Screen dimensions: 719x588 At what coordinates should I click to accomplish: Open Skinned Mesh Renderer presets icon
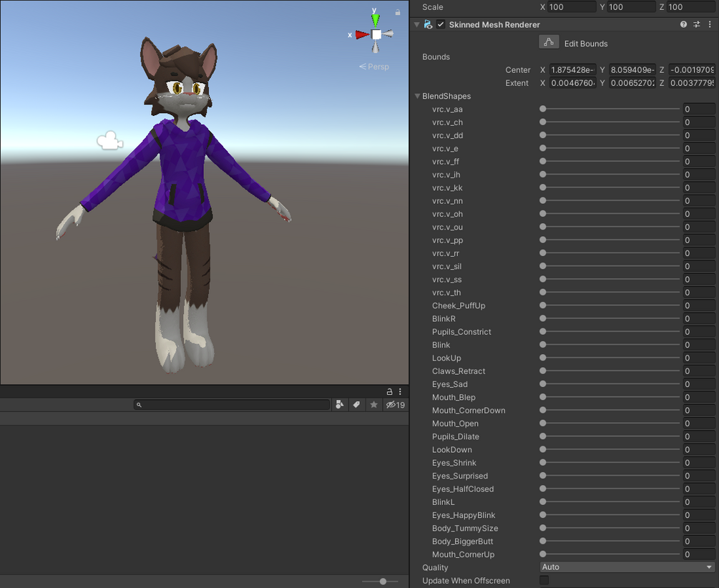[697, 24]
